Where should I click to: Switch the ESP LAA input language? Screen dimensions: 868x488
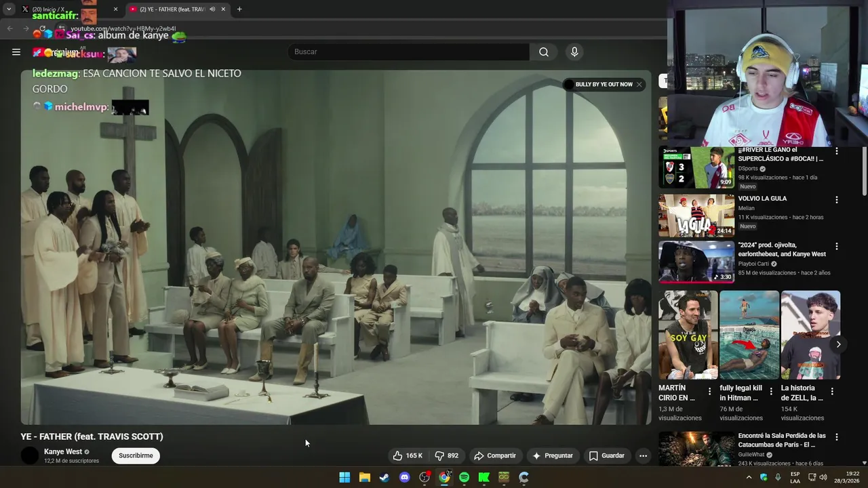[795, 477]
